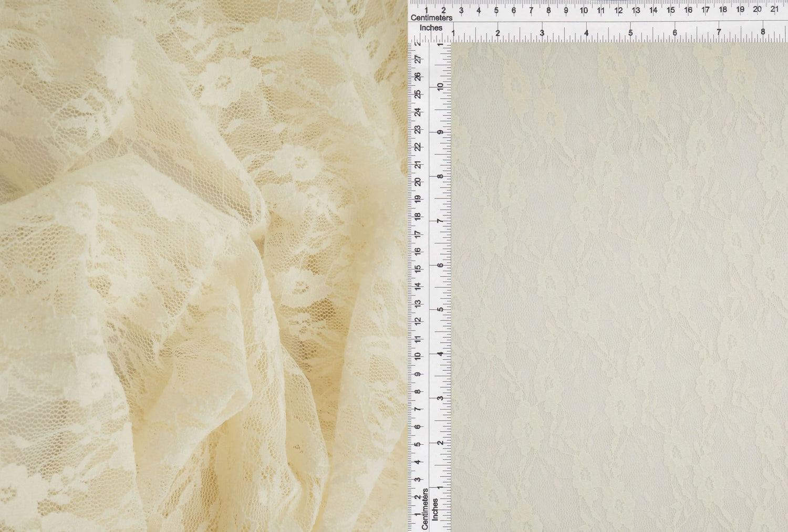
Task: Click the flat lace swatch with rulers
Action: [619, 286]
